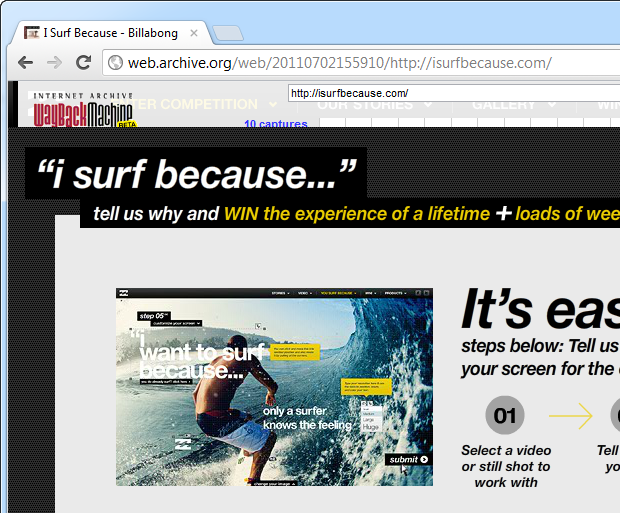Close the I Surf Because tab

194,33
